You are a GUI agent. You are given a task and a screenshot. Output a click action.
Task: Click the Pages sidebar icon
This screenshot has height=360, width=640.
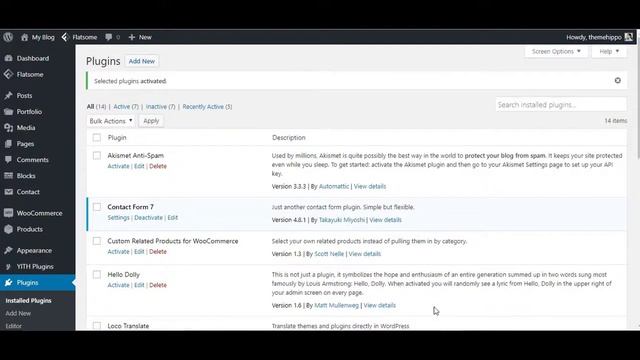[8, 144]
